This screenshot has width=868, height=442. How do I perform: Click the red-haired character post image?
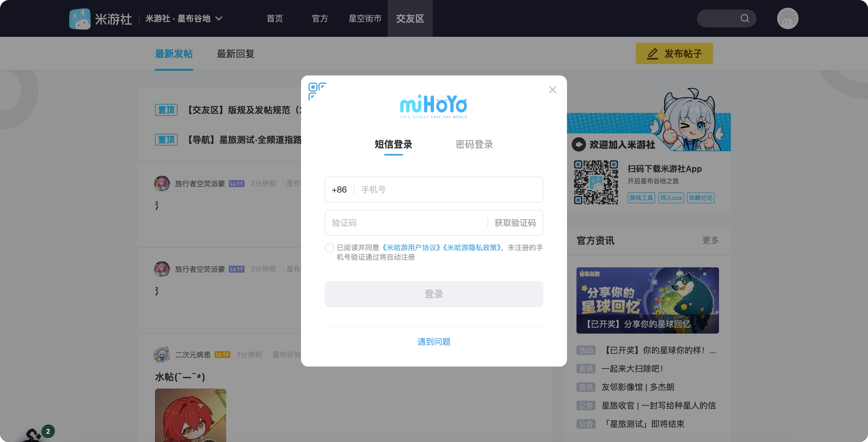[190, 415]
